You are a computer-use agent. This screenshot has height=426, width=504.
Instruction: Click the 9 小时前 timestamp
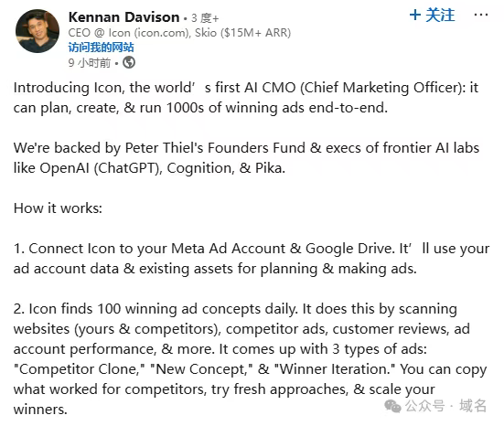point(90,63)
